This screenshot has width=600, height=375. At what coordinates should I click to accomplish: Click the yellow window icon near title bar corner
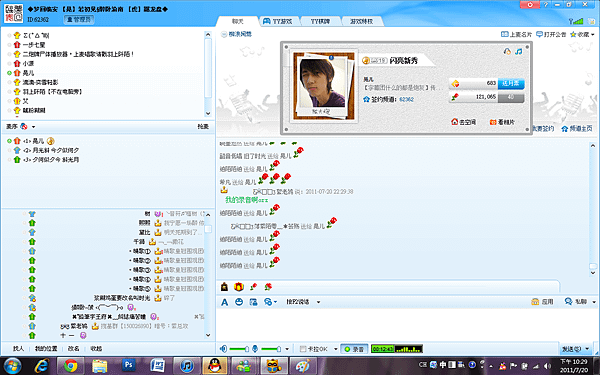[592, 21]
